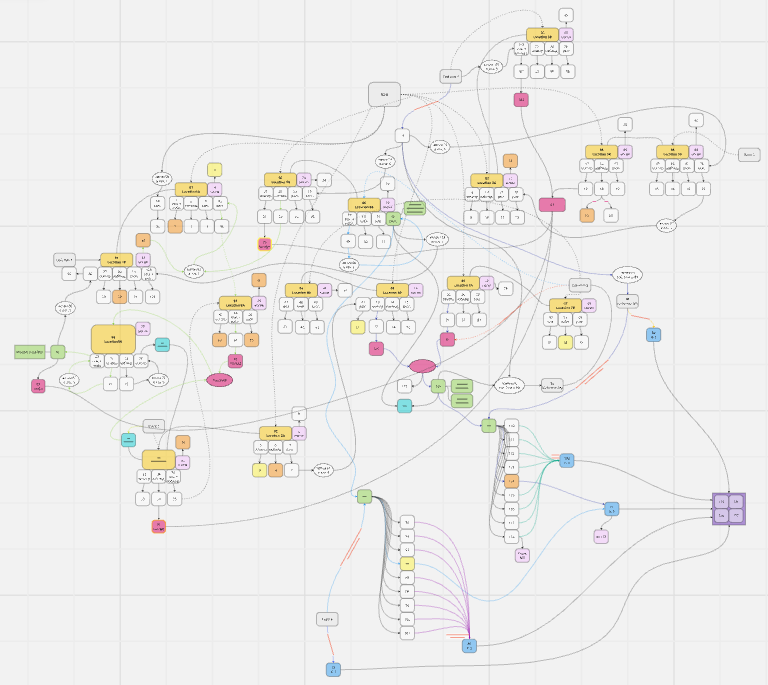Image resolution: width=768 pixels, height=685 pixels.
Task: Click the pink oval beside the green striped pair
Action: tap(420, 366)
